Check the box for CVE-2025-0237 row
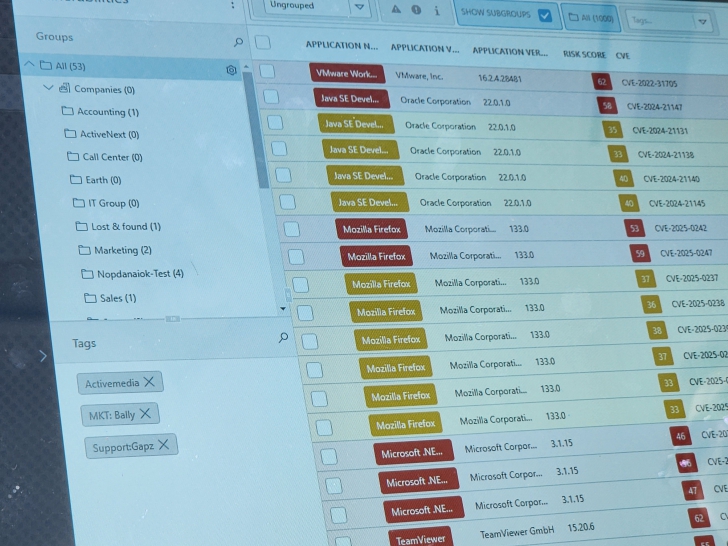Viewport: 728px width, 546px height. [x=300, y=285]
